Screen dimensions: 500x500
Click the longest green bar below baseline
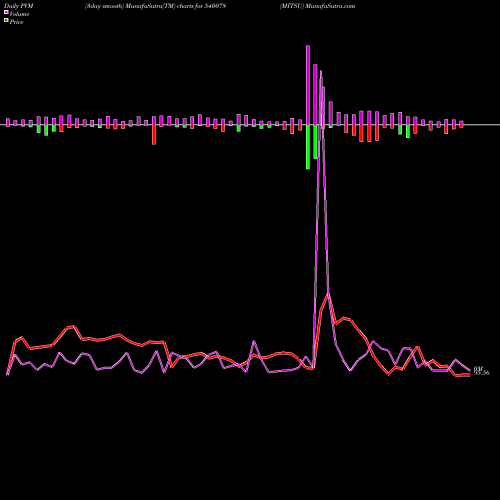(308, 147)
